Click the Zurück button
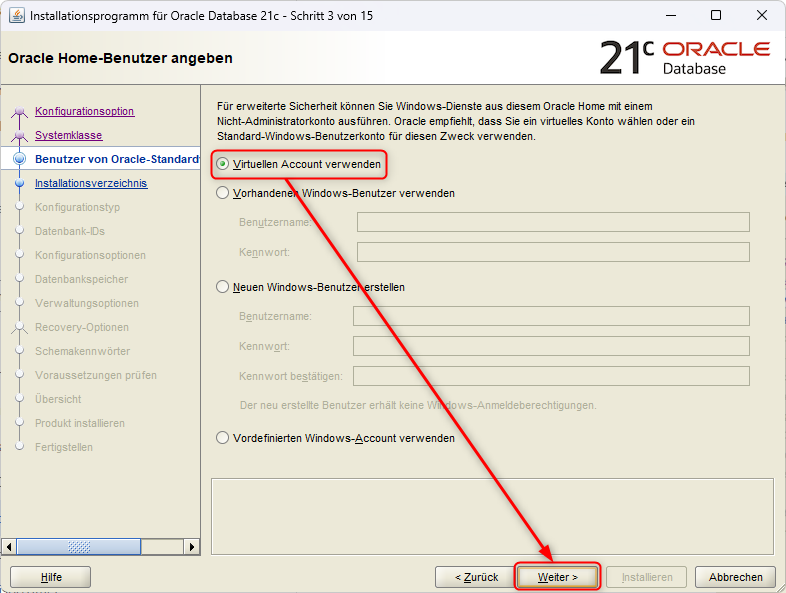 coord(475,577)
